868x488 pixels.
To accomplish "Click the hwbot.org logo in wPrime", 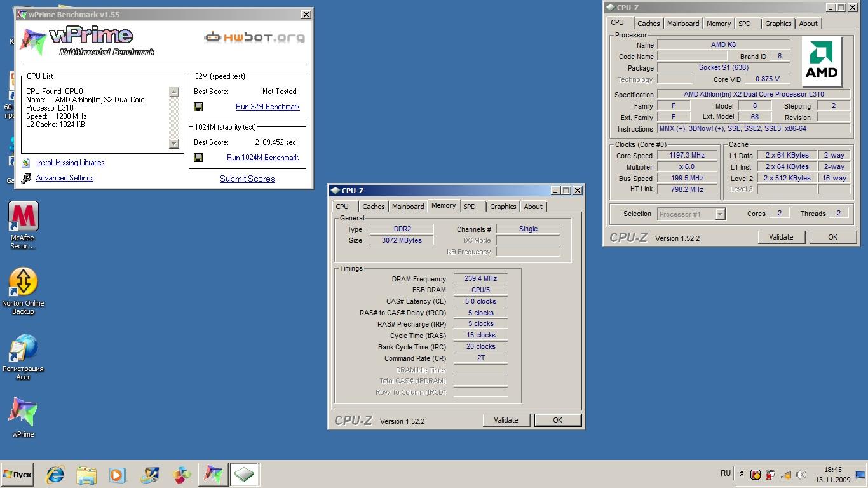I will pos(254,37).
